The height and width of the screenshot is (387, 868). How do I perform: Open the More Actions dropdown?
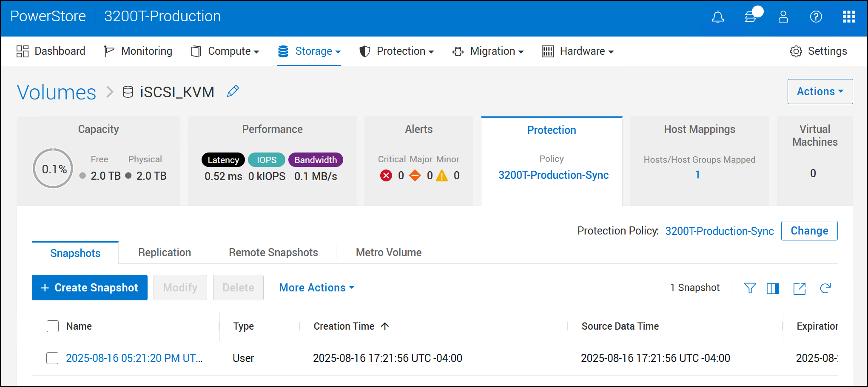click(317, 288)
